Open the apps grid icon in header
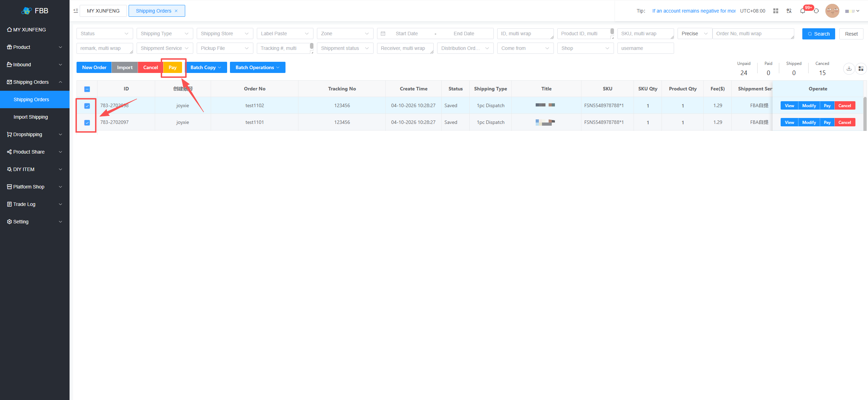The height and width of the screenshot is (400, 868). (776, 11)
